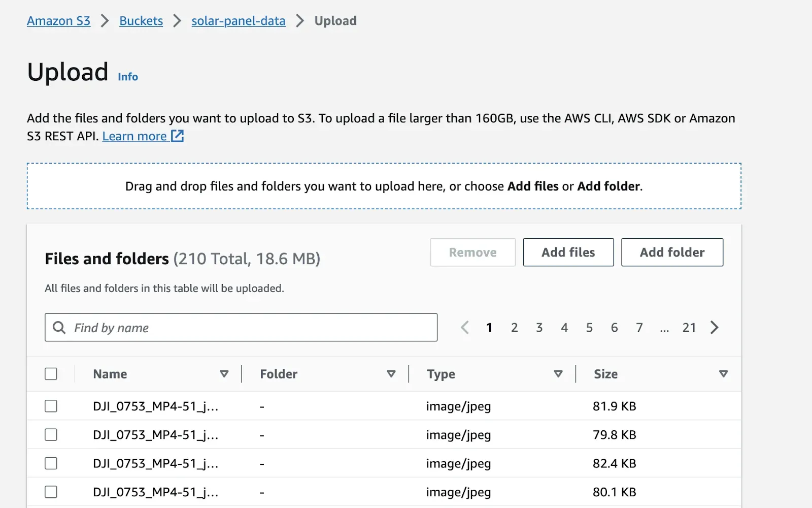Jump to page 2 of the file list
Screen dimensions: 812x508
(515, 328)
